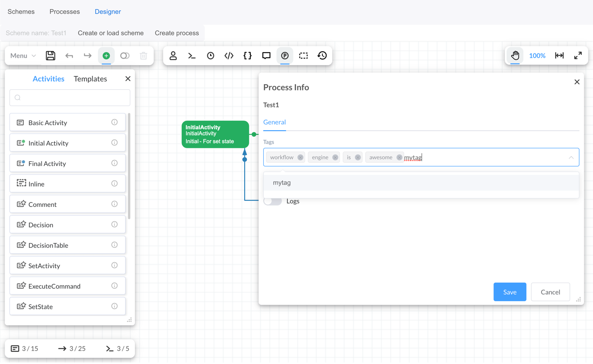Save the scheme with the floppy disk icon
Screen dimensions: 593x364
(x=51, y=56)
